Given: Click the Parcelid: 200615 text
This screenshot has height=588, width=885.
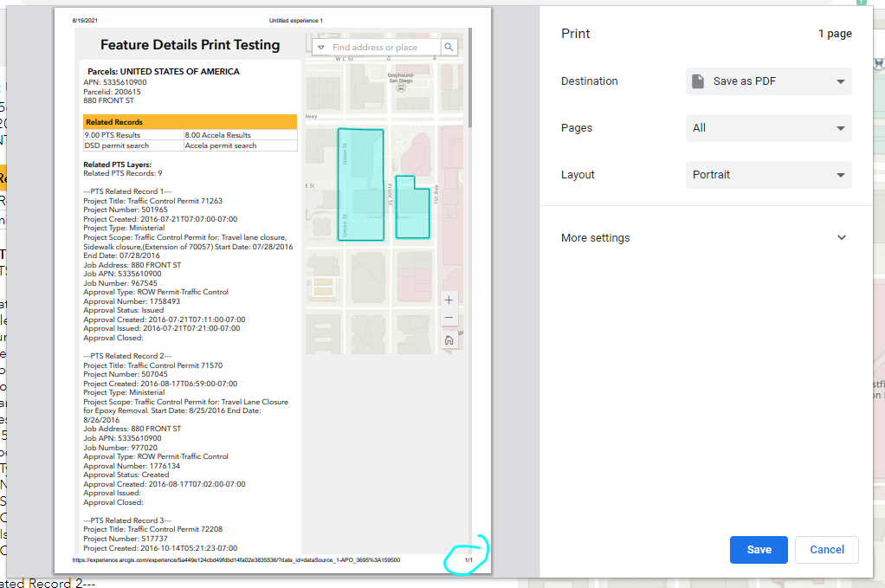Looking at the screenshot, I should tap(113, 92).
